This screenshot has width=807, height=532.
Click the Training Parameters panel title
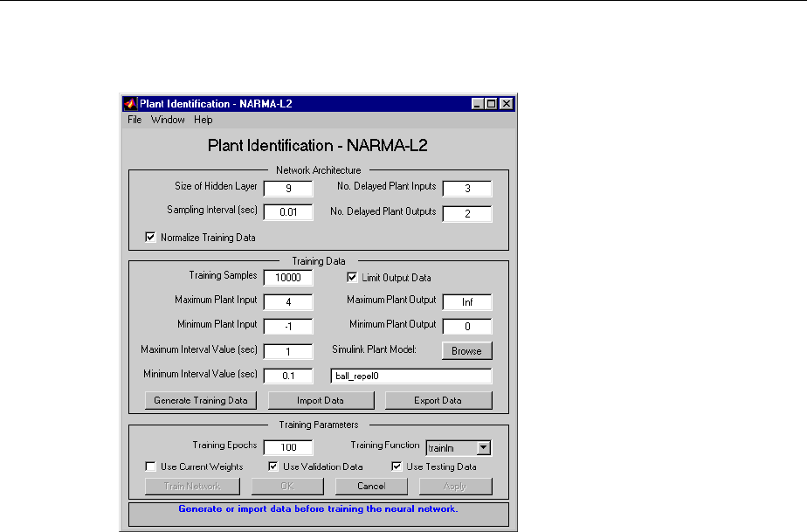319,425
